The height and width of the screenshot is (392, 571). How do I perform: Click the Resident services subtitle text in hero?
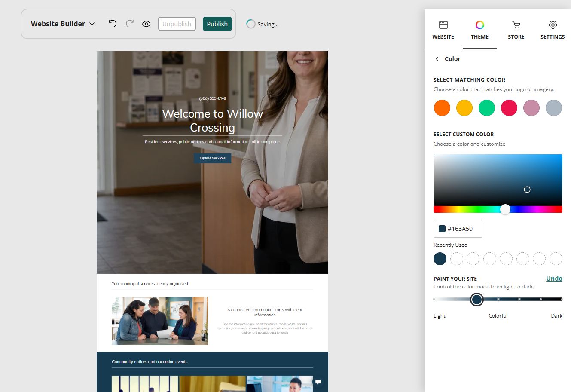[x=212, y=142]
